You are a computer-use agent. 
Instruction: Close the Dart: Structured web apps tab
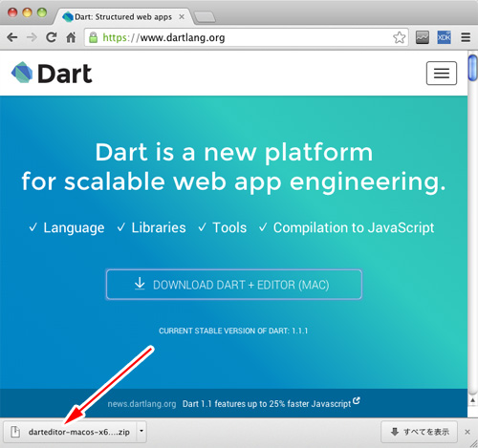[x=182, y=17]
